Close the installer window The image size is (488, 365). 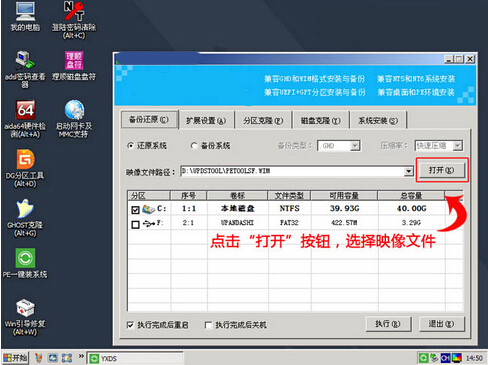tap(470, 59)
